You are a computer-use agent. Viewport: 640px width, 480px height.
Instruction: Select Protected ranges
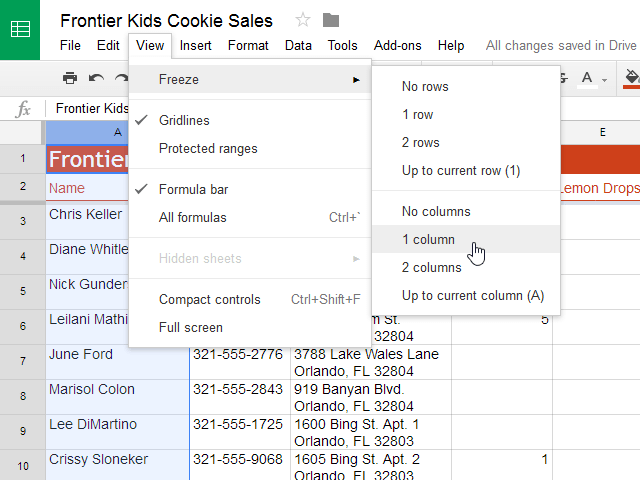click(208, 149)
